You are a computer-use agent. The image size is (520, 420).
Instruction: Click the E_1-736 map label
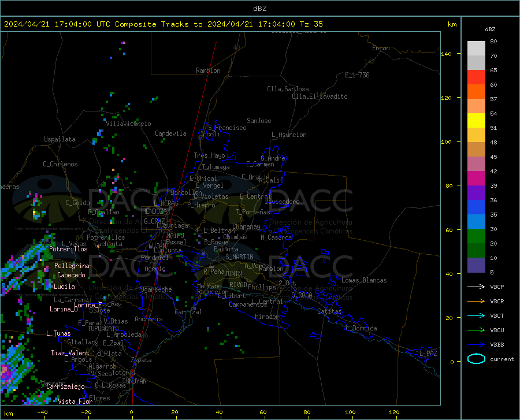pos(357,75)
